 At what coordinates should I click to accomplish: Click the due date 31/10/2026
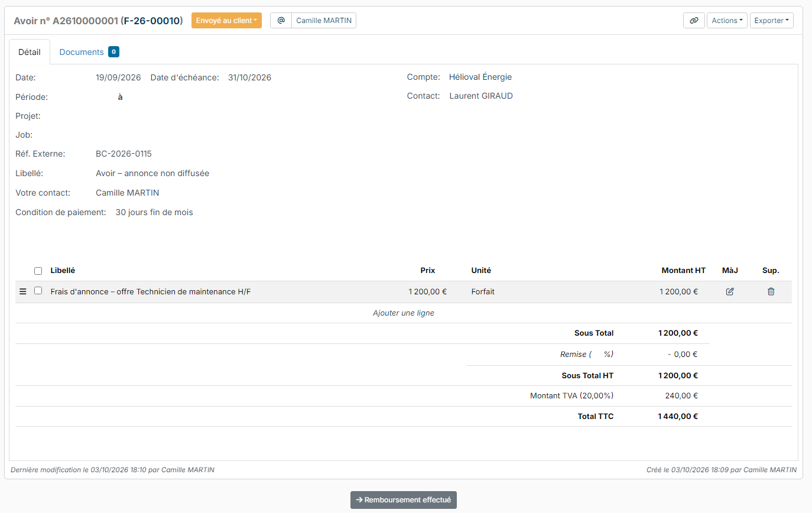pos(249,77)
